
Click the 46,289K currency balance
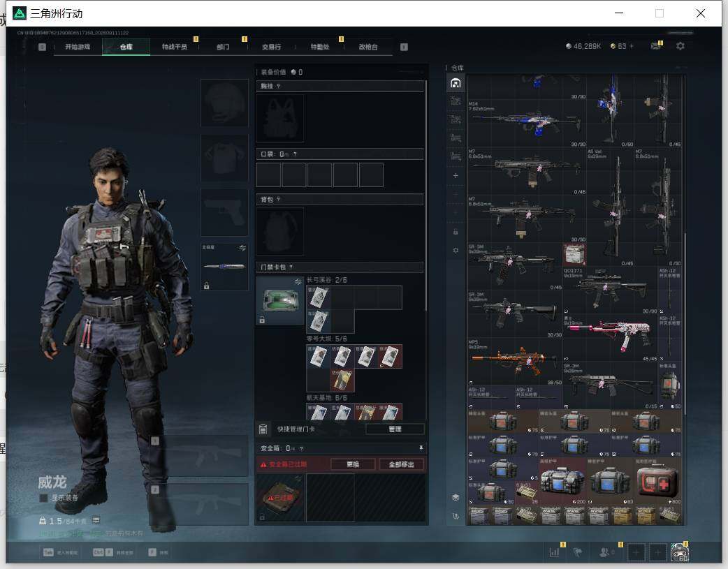click(583, 46)
